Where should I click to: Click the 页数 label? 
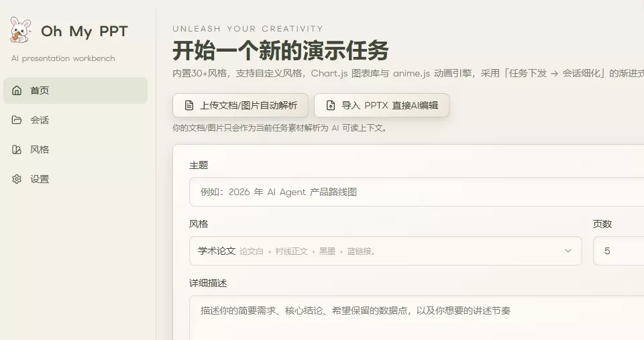pos(602,224)
